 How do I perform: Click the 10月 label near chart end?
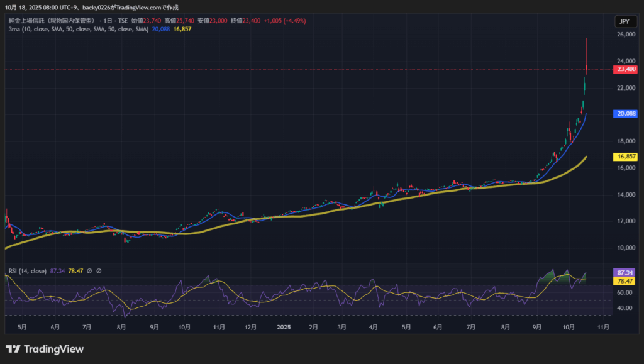pyautogui.click(x=569, y=327)
